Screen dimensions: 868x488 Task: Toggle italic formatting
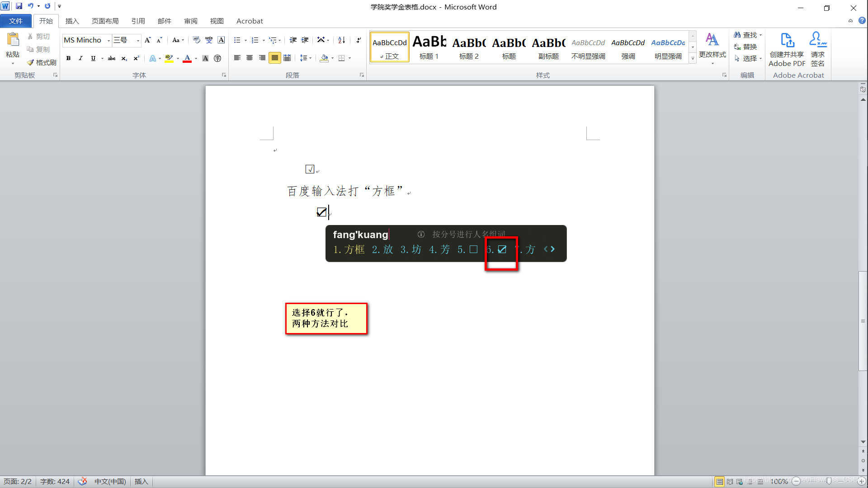coord(80,58)
